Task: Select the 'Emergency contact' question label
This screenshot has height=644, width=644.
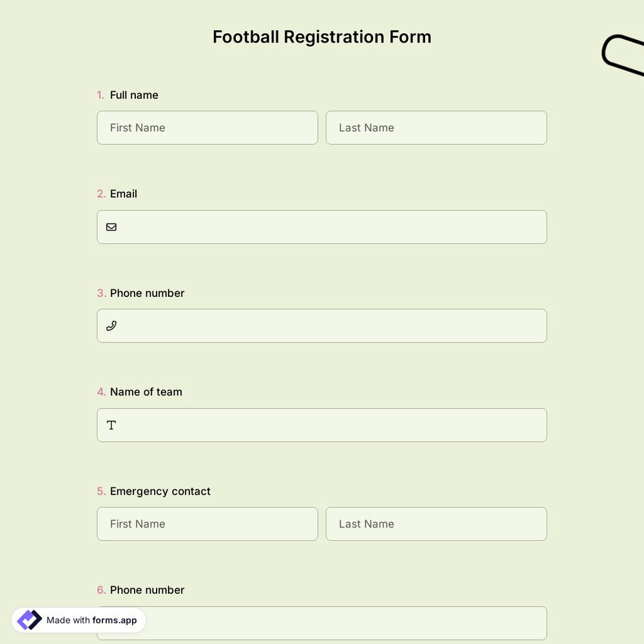Action: click(160, 491)
